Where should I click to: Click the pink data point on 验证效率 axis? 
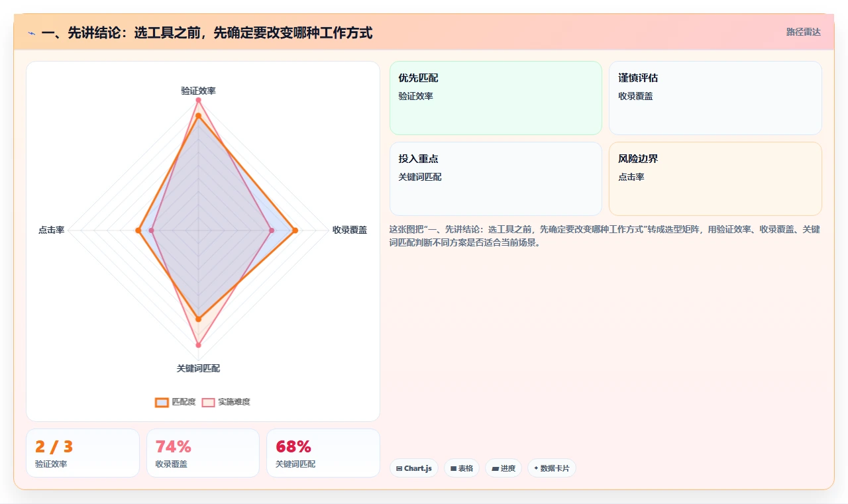(x=198, y=100)
